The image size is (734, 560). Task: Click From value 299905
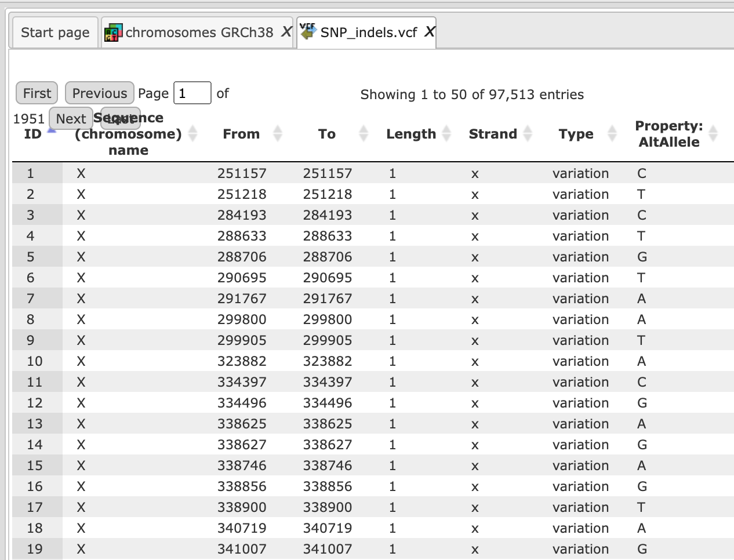242,340
